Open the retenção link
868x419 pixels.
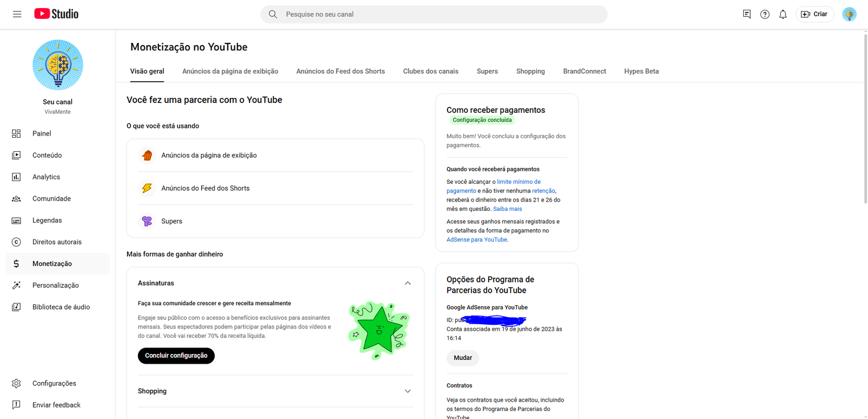coord(544,191)
